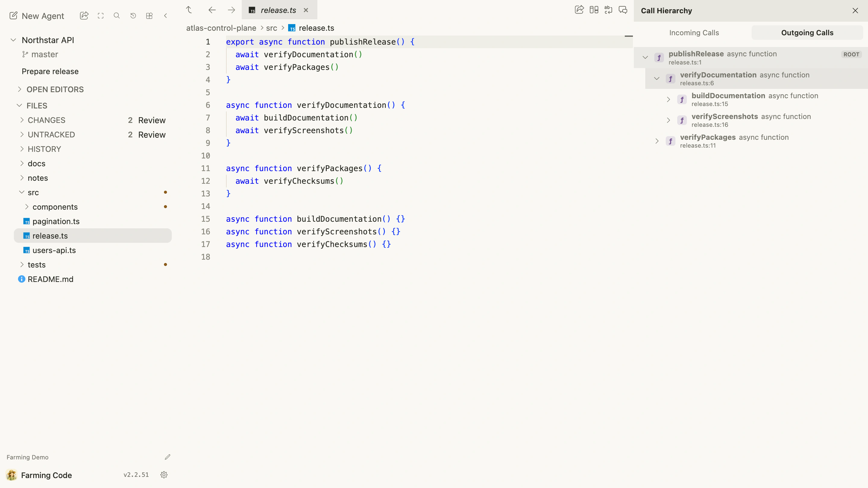This screenshot has width=868, height=488.
Task: Expand verifyPackages hierarchy node
Action: coord(657,141)
